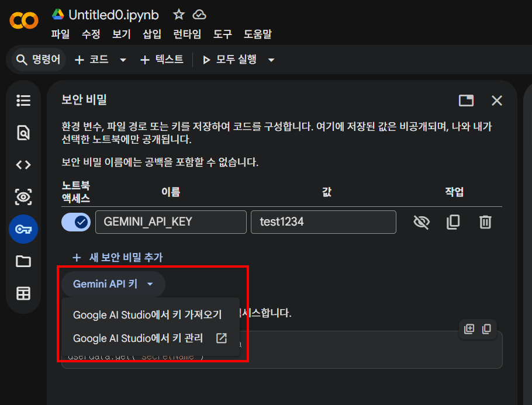Expand the 코드 insert options dropdown arrow
Image resolution: width=532 pixels, height=405 pixels.
(x=123, y=60)
